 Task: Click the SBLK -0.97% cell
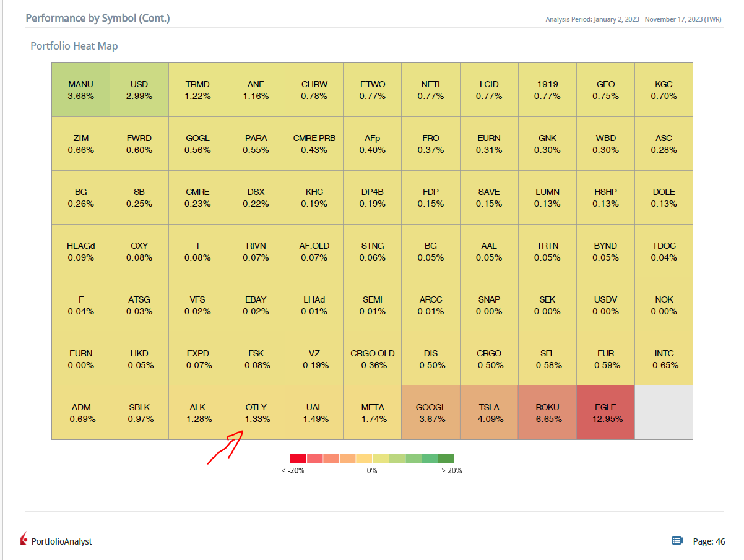coord(139,413)
